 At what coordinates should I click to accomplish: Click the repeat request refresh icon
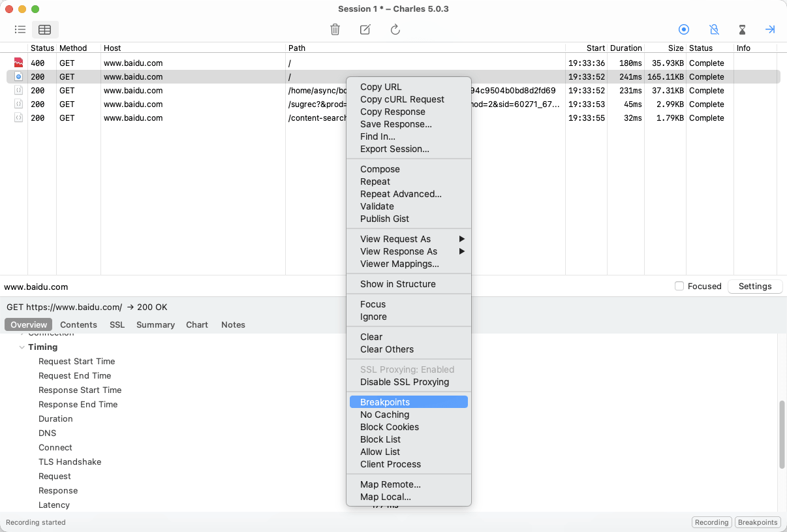point(395,29)
